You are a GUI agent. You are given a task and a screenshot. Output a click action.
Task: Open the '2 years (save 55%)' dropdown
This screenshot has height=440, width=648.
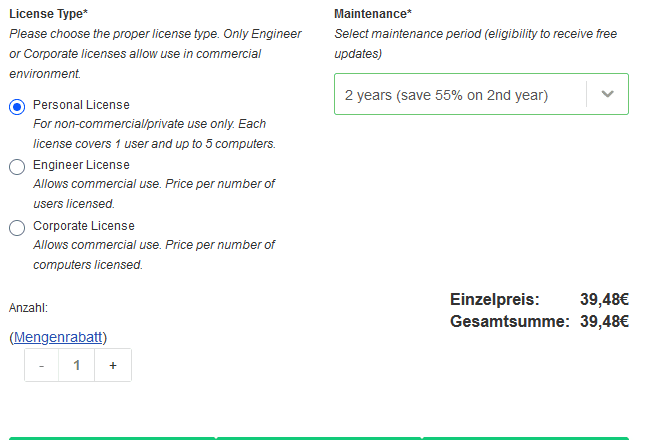coord(460,95)
